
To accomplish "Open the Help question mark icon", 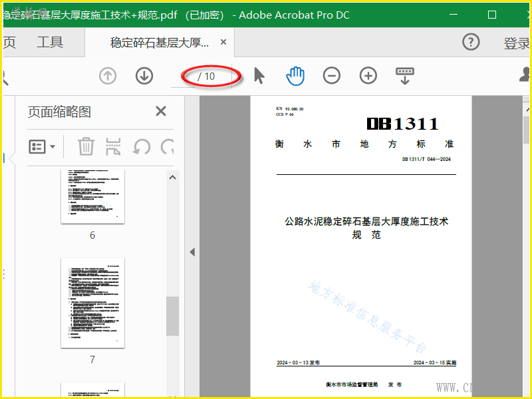I will point(471,42).
